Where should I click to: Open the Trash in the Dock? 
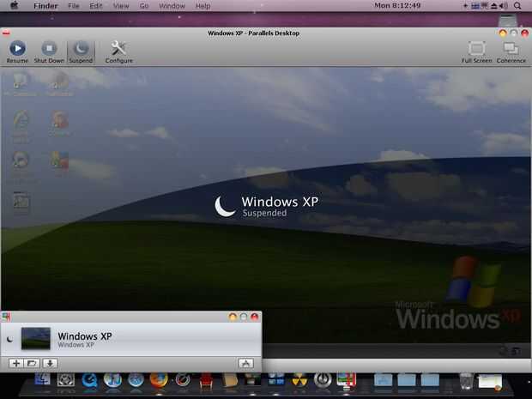[466, 381]
